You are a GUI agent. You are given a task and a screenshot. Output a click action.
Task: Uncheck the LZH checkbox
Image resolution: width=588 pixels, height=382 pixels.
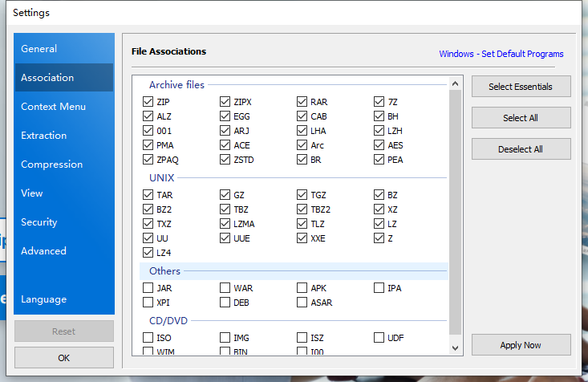[379, 131]
